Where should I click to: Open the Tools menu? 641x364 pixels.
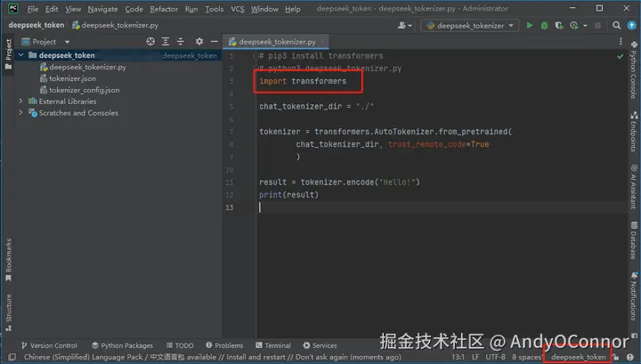coord(214,9)
